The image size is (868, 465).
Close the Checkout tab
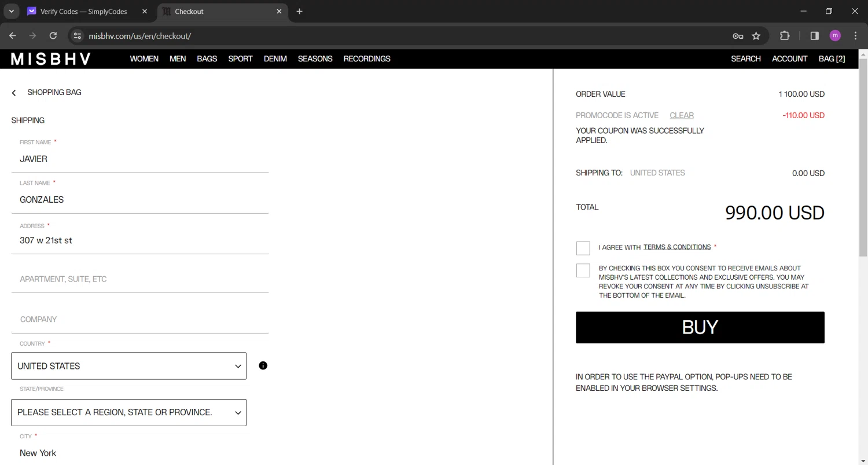pos(279,12)
